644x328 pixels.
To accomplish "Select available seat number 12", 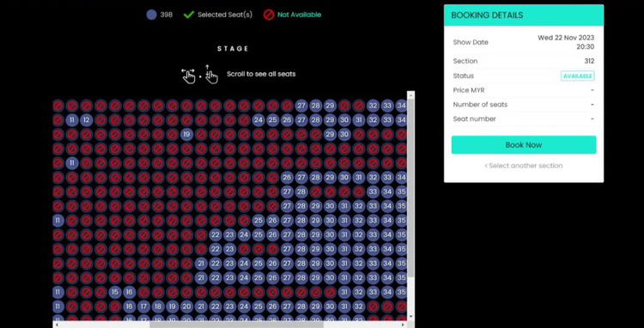I will click(86, 120).
